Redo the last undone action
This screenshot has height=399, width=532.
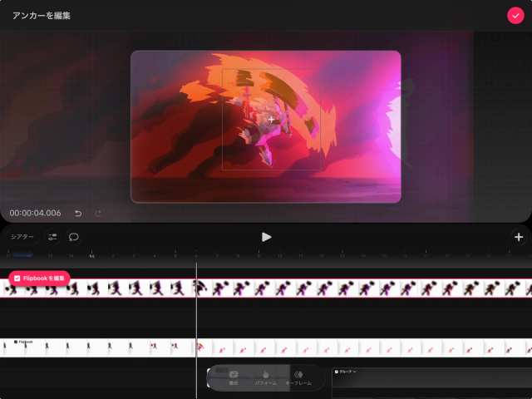click(98, 213)
